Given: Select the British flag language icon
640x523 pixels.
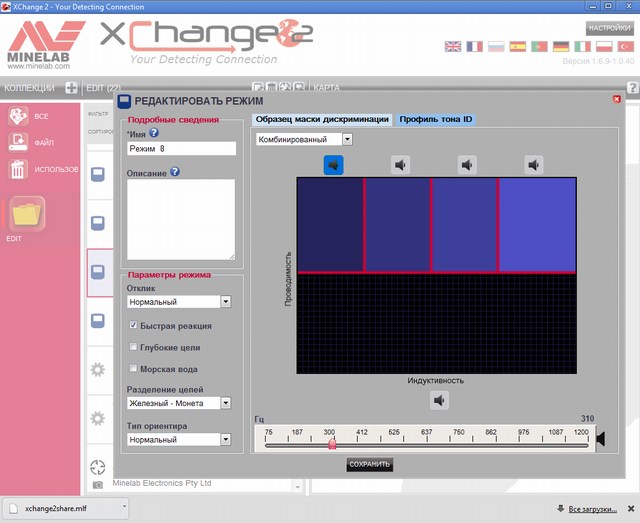Looking at the screenshot, I should (452, 47).
